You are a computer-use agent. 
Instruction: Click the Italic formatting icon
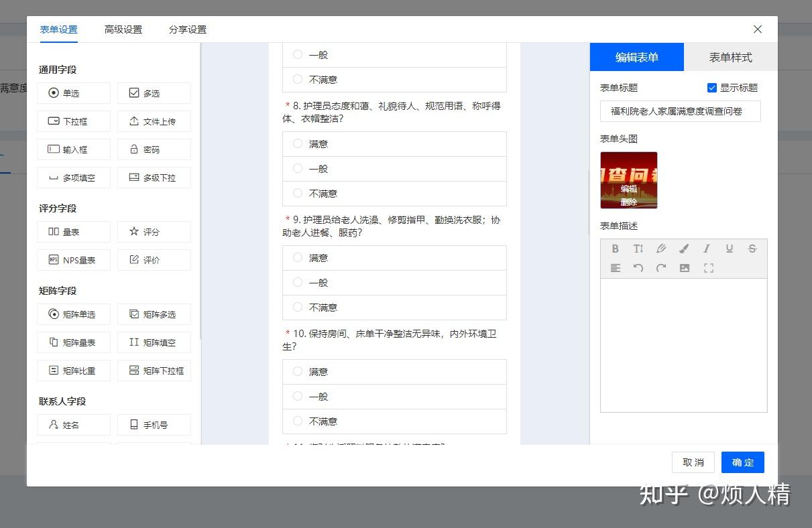707,249
